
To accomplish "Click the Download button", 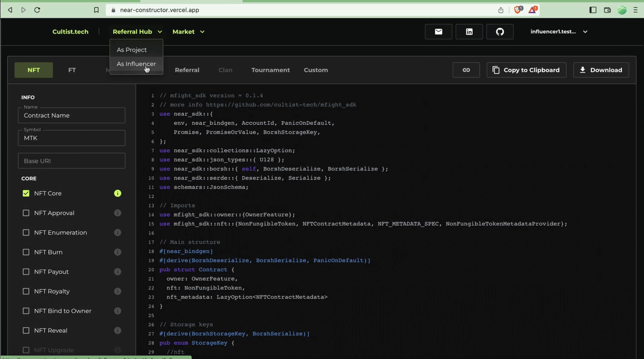I will click(x=601, y=70).
